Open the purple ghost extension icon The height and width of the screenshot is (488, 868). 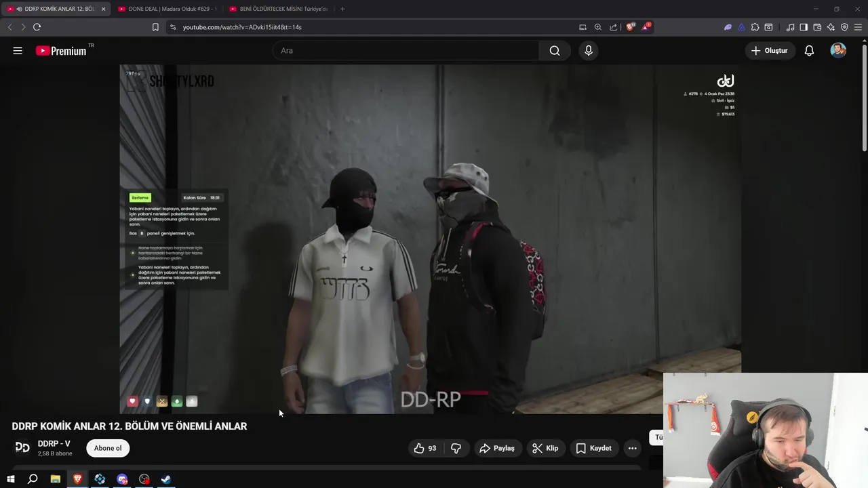click(728, 27)
